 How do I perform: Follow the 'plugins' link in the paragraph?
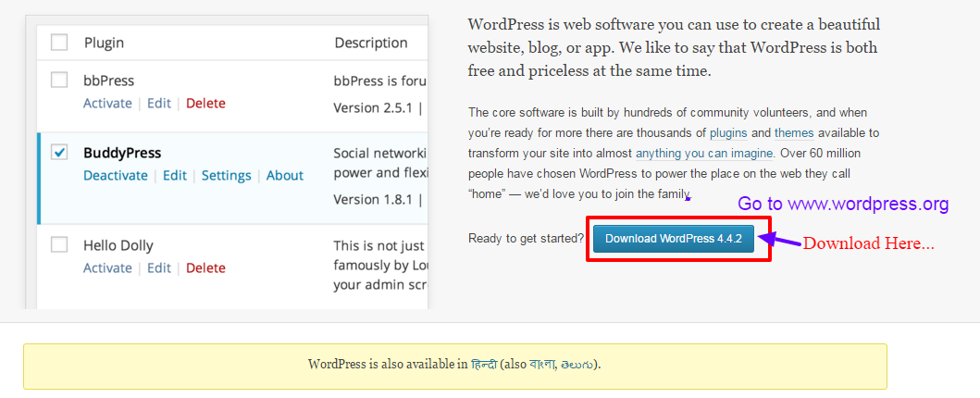pyautogui.click(x=728, y=133)
